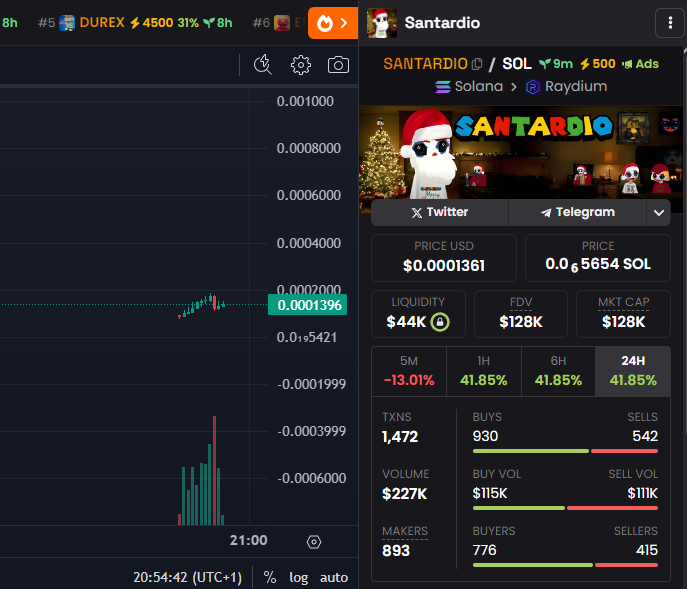
Task: Select the 24H timeframe tab
Action: 633,371
